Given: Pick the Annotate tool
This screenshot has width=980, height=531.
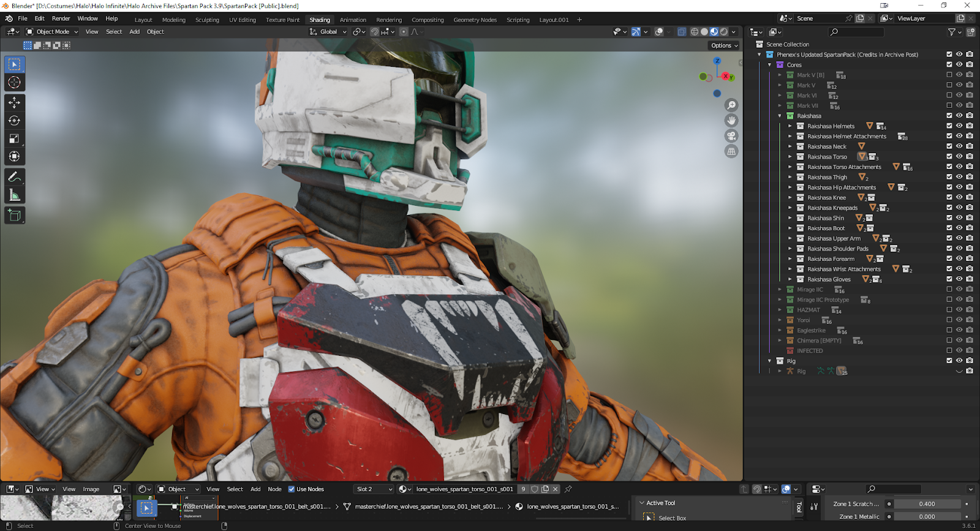Looking at the screenshot, I should click(15, 177).
